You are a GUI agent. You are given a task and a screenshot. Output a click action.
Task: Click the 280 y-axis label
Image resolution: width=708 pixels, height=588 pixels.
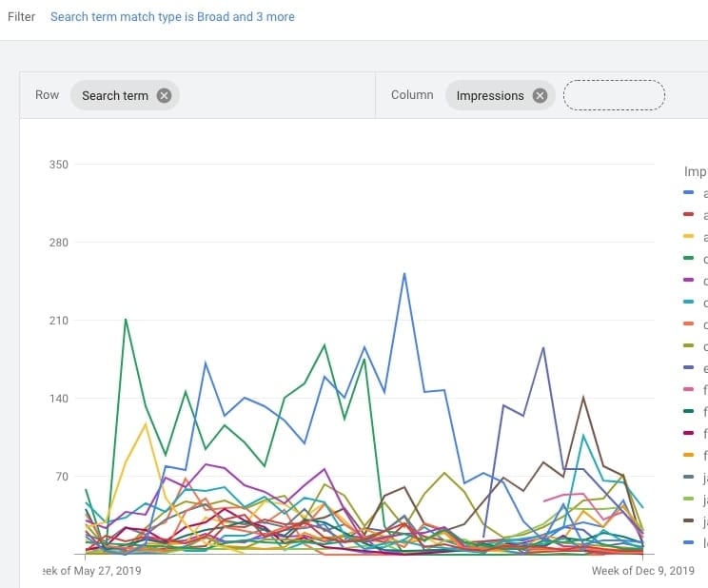pyautogui.click(x=59, y=243)
